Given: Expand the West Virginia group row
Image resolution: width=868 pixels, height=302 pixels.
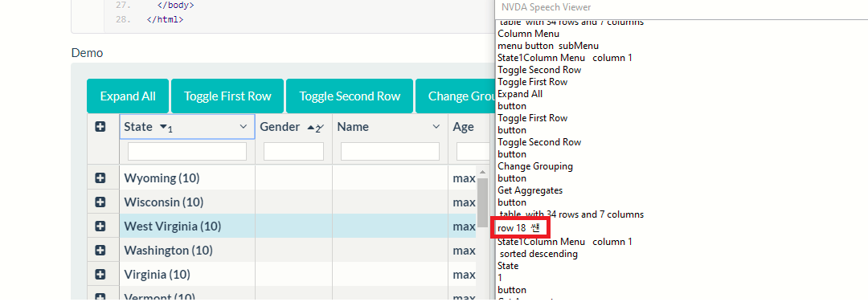Looking at the screenshot, I should click(100, 226).
